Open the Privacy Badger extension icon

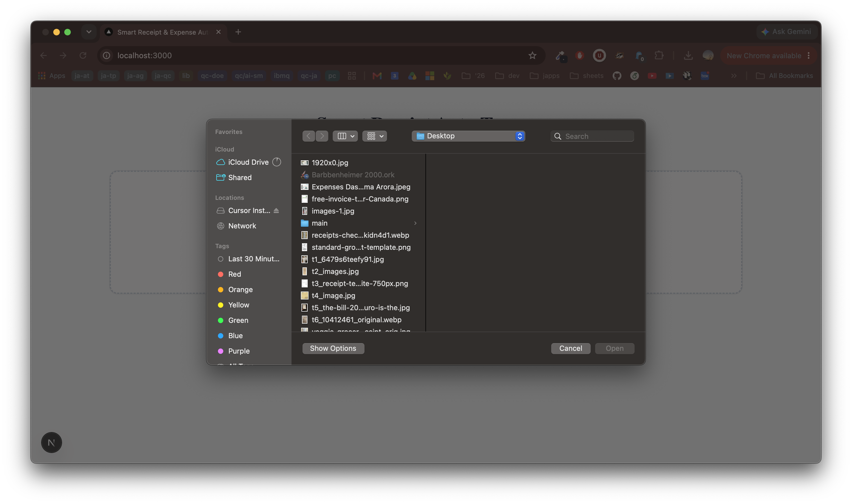coord(620,55)
